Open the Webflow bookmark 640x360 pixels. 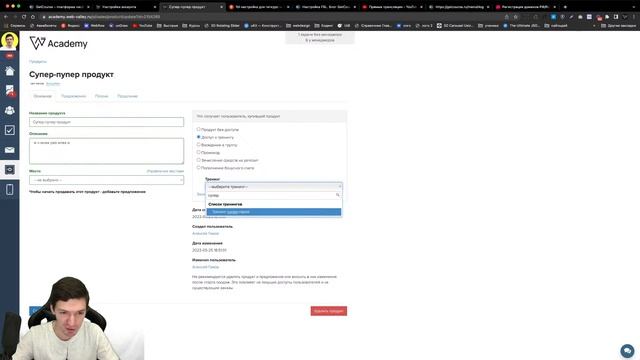[94, 25]
